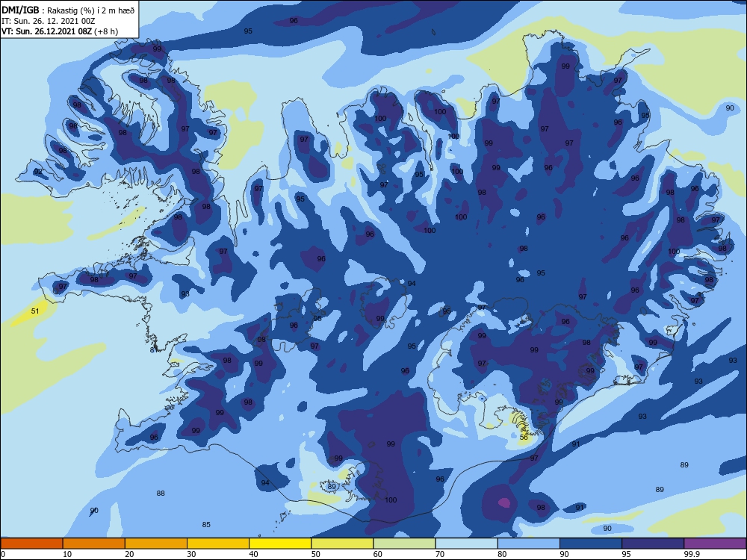Select the 90–95 dark blue legend swatch
The image size is (747, 560).
tap(591, 544)
